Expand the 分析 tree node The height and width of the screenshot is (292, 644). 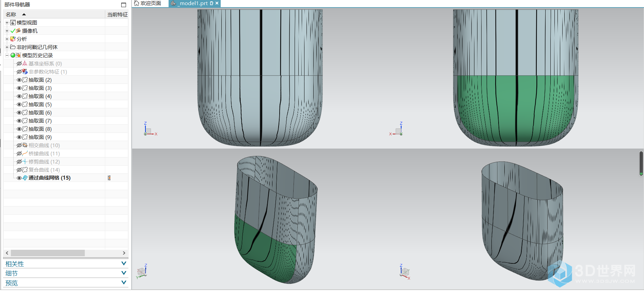pos(7,39)
